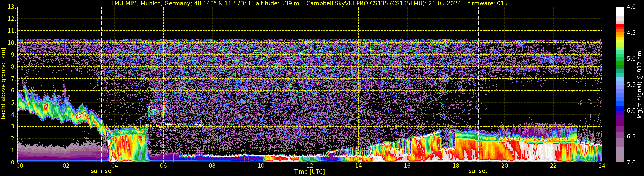644x176 pixels.
Task: Click time axis tick label '08'
Action: point(212,166)
